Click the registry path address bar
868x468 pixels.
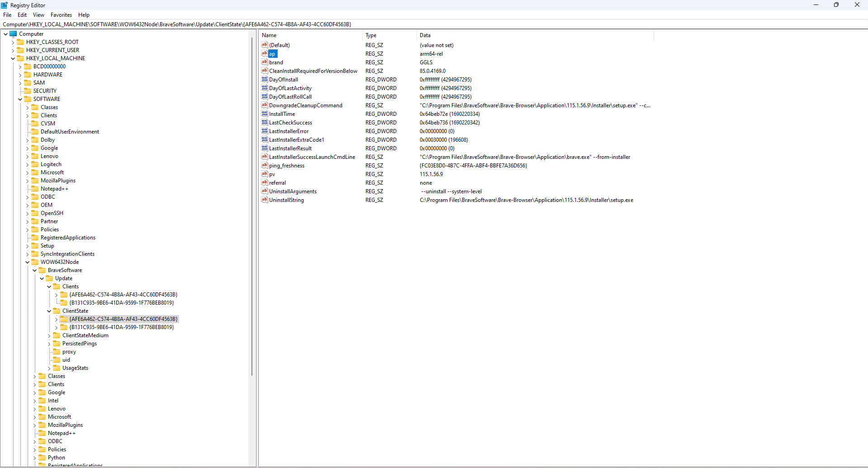coord(434,24)
